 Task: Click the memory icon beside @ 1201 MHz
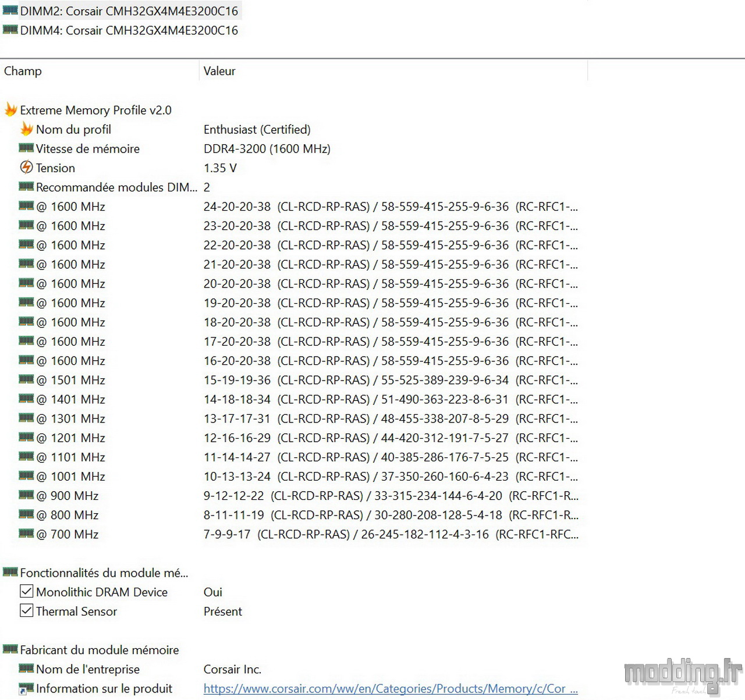(x=26, y=436)
